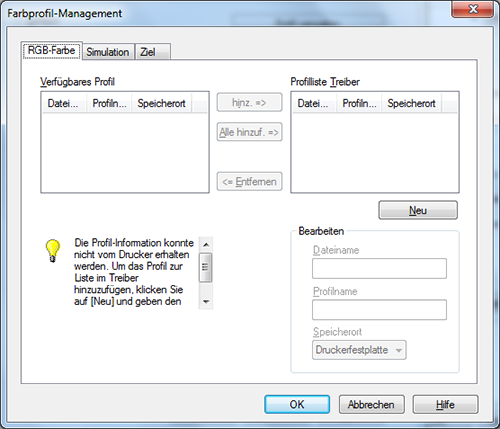
Task: Sort Profilliste Treiber by Speicherort column
Action: click(412, 103)
